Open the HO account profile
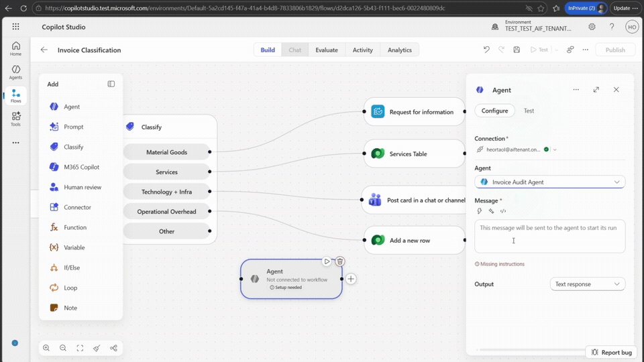Image resolution: width=644 pixels, height=362 pixels. click(632, 27)
